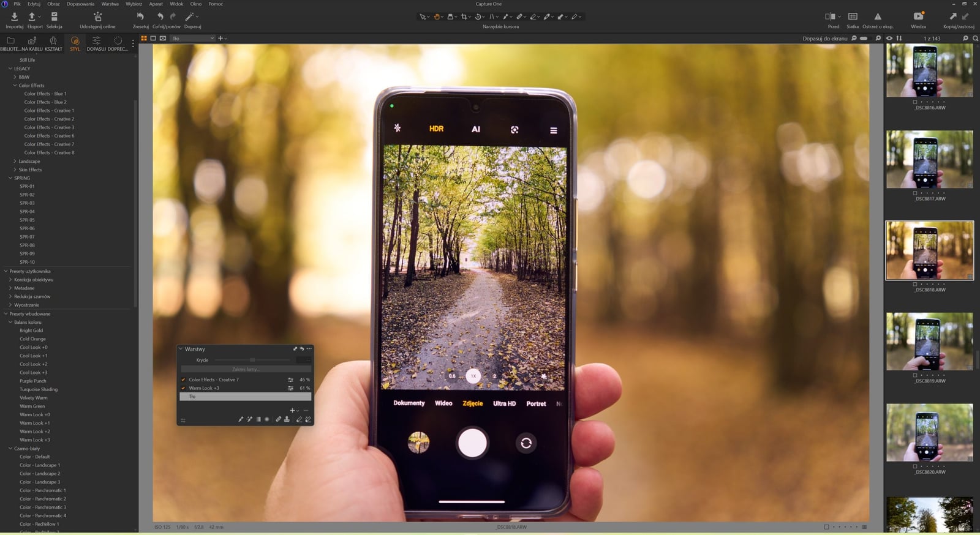Screen dimensions: 980x535
Task: Collapse the SPRING style group
Action: (x=10, y=178)
